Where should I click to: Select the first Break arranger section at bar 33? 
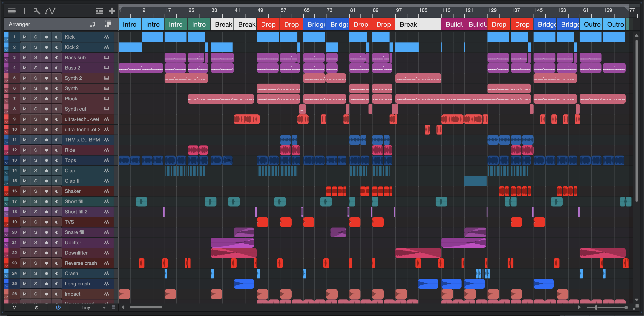point(222,24)
